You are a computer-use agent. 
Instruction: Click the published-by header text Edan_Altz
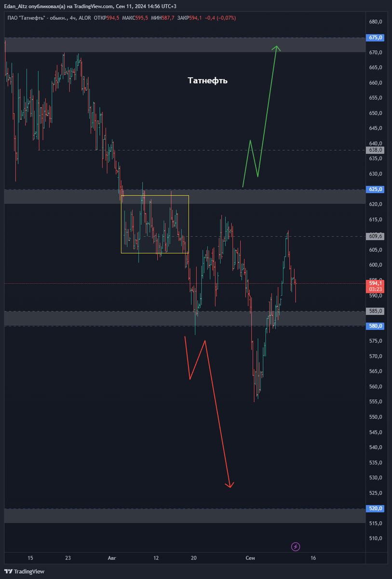(x=15, y=6)
